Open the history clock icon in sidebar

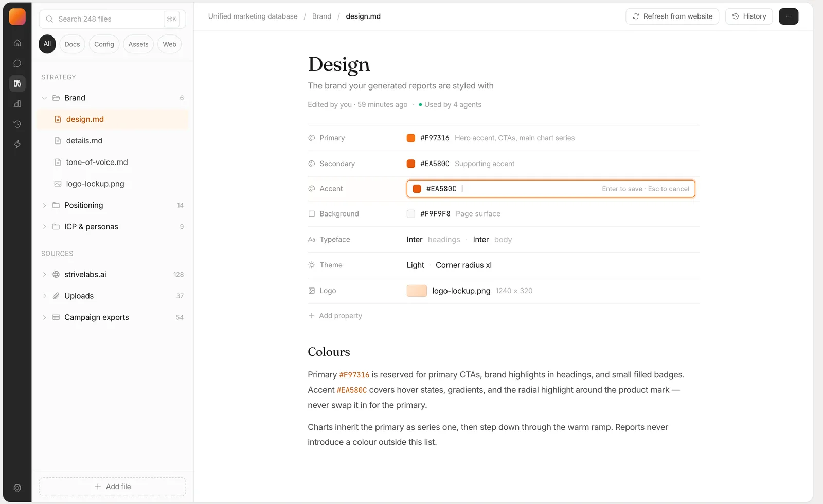[17, 124]
